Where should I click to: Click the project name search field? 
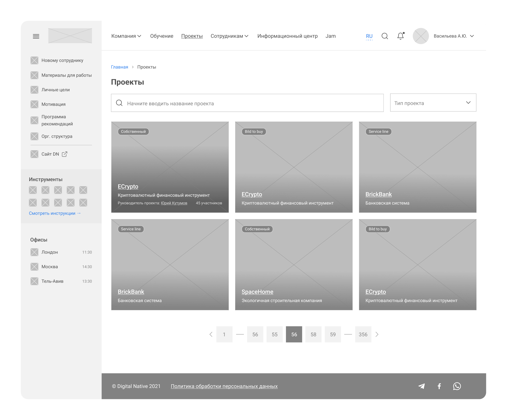click(x=247, y=103)
